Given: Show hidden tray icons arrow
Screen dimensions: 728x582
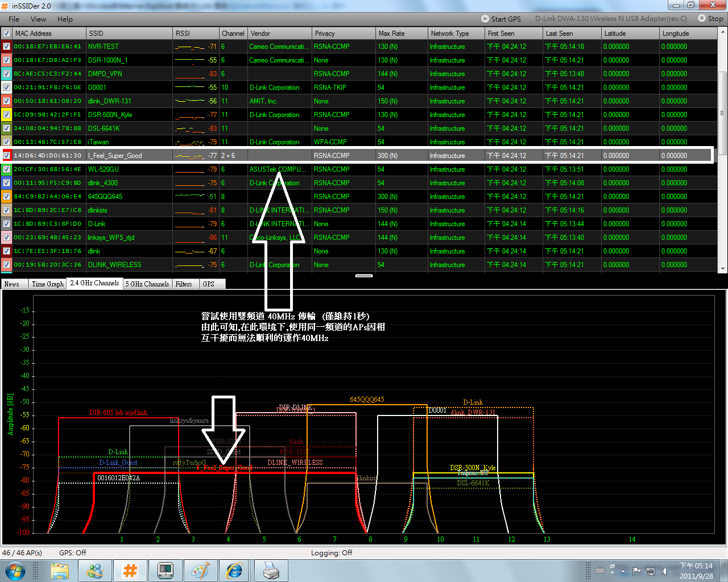Looking at the screenshot, I should (x=623, y=571).
